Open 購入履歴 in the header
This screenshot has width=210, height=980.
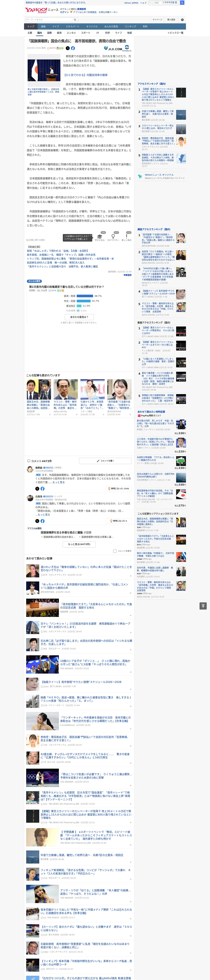pos(171,20)
